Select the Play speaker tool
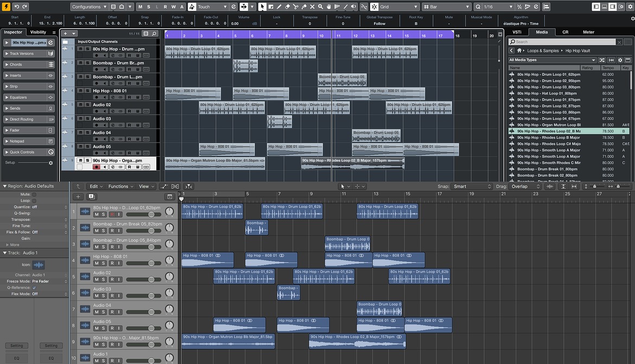This screenshot has width=635, height=364. point(353,7)
